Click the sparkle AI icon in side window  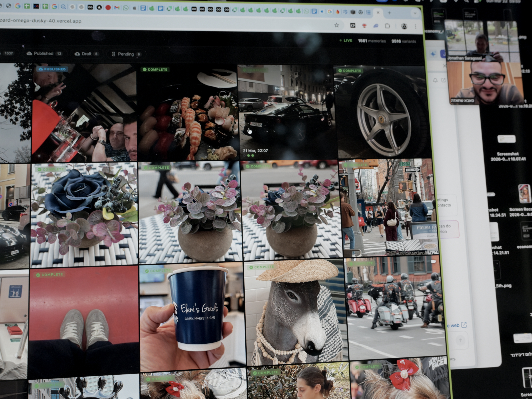[433, 54]
